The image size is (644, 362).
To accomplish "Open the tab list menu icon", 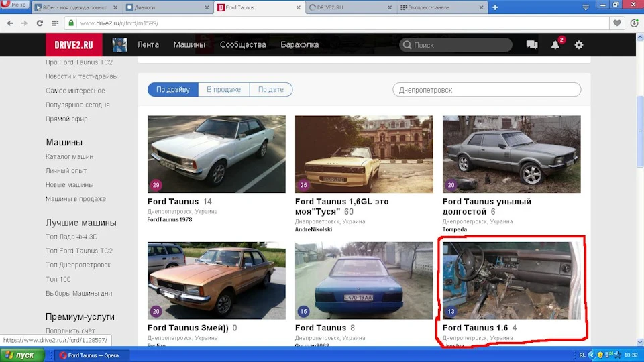I will [586, 7].
